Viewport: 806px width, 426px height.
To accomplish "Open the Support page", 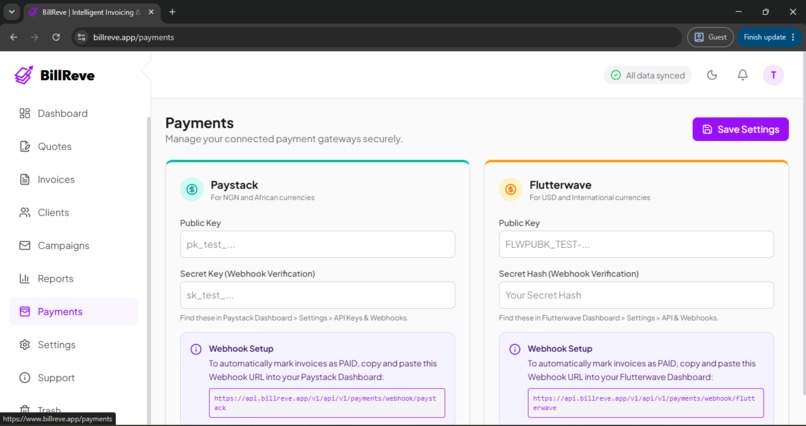I will click(x=73, y=378).
